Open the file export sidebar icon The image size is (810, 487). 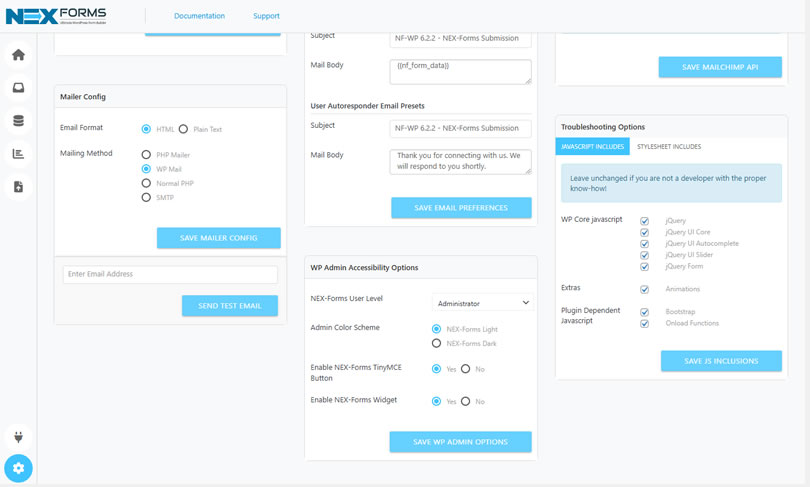[x=19, y=187]
